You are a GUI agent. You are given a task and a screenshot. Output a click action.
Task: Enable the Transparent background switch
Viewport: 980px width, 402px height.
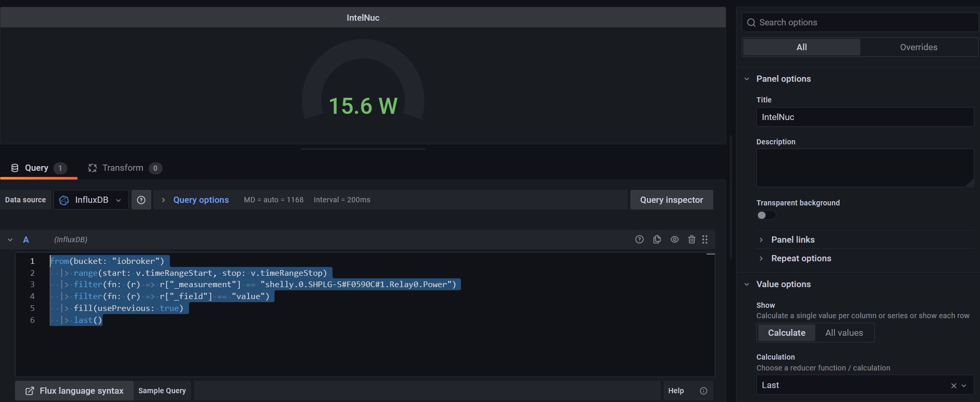pos(766,215)
